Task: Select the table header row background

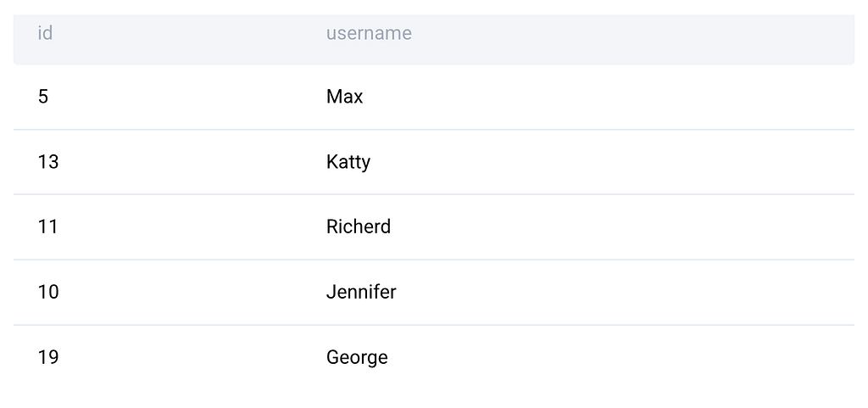Action: tap(434, 40)
